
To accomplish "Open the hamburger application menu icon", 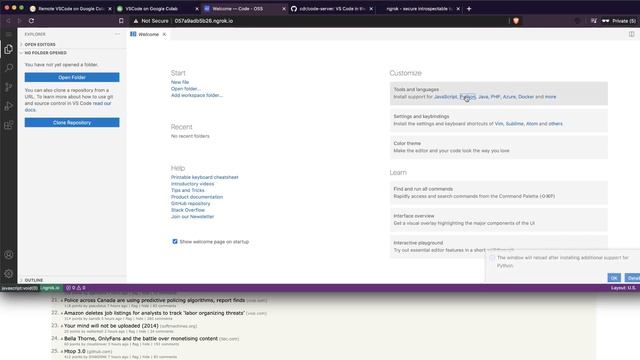I will (9, 34).
